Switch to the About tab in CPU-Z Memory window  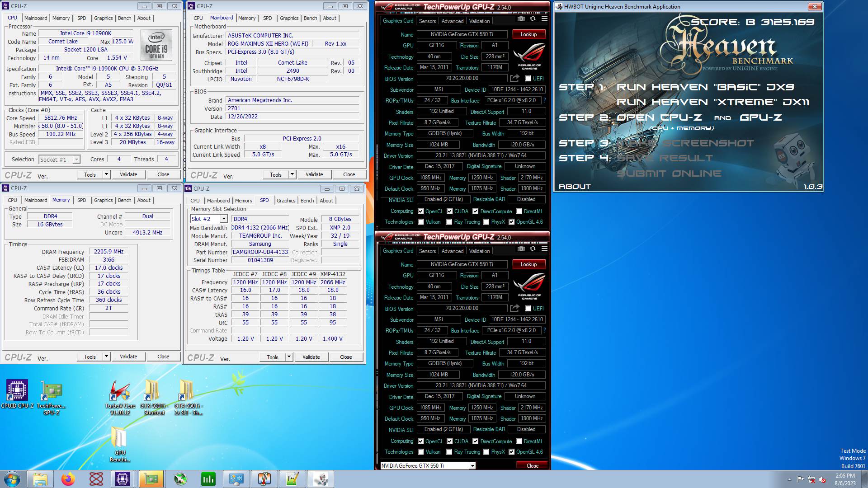[x=144, y=200]
